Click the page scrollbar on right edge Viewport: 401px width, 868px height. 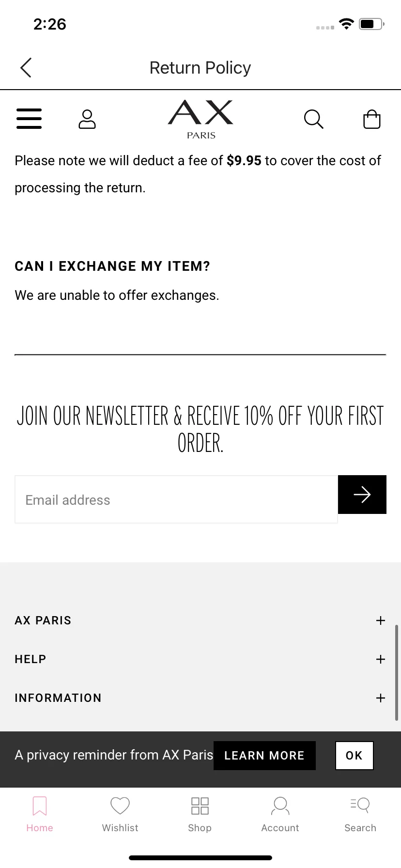coord(397,673)
